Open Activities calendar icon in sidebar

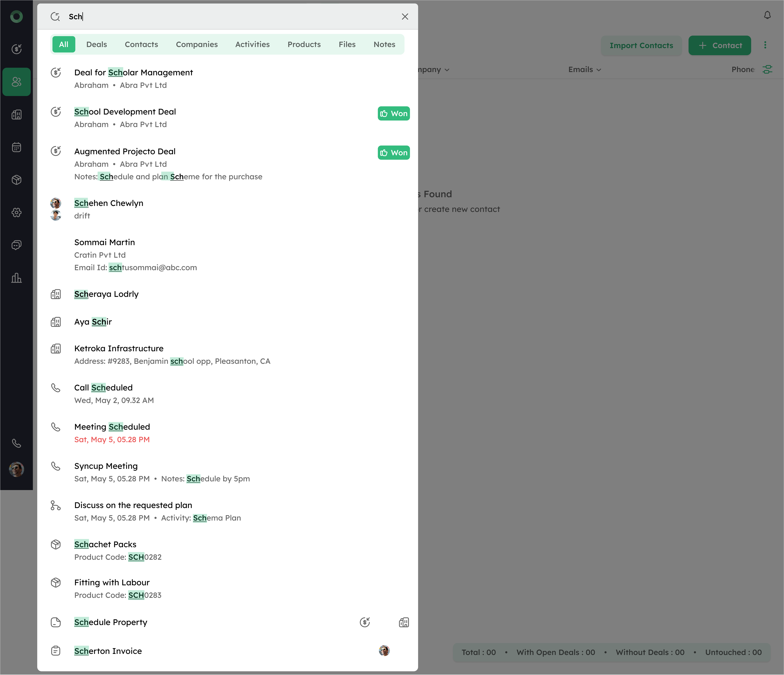tap(16, 147)
